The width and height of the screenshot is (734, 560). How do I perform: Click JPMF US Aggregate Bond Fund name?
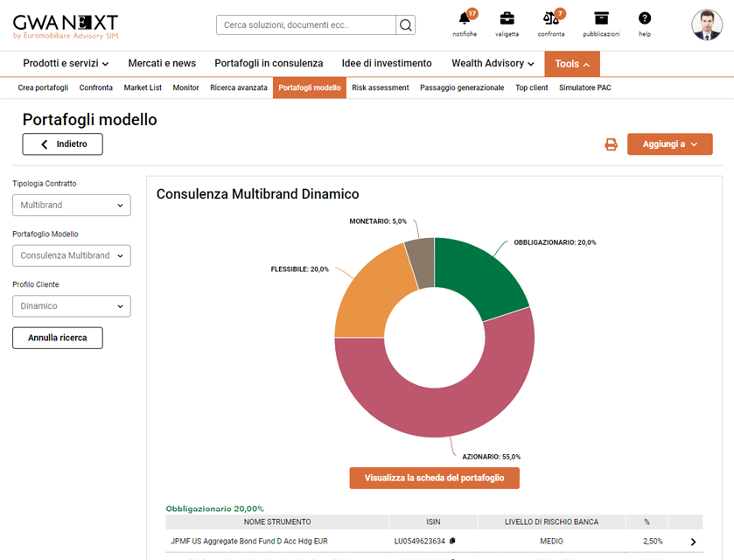249,542
